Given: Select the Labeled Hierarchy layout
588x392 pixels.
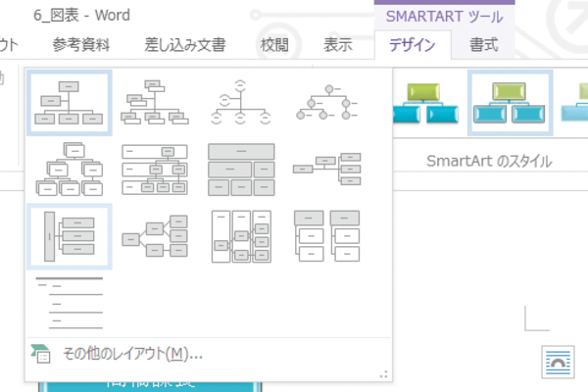Looking at the screenshot, I should [x=155, y=170].
